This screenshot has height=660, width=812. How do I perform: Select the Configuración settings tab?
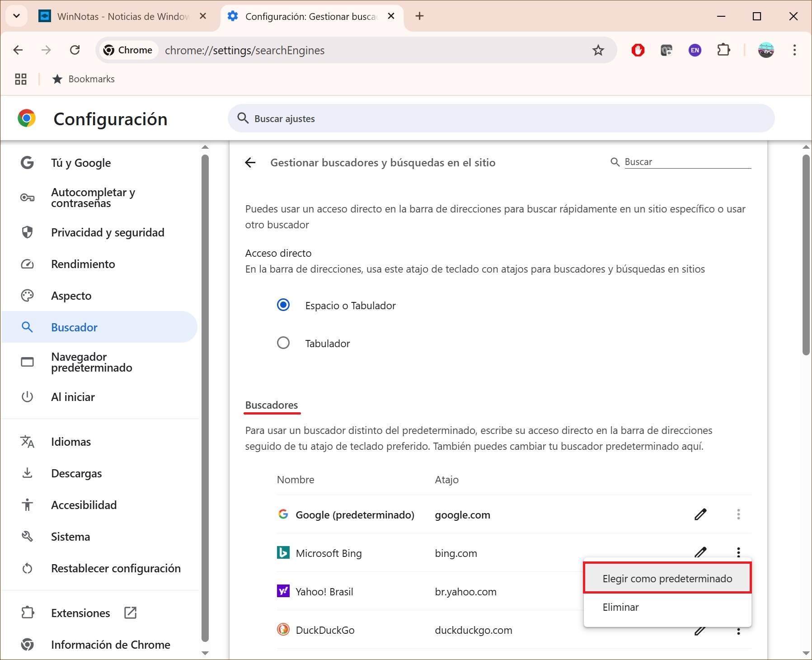click(311, 16)
